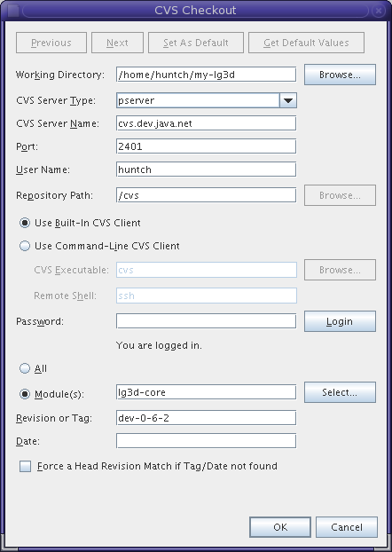
Task: Click the Repository Path field
Action: [x=207, y=195]
